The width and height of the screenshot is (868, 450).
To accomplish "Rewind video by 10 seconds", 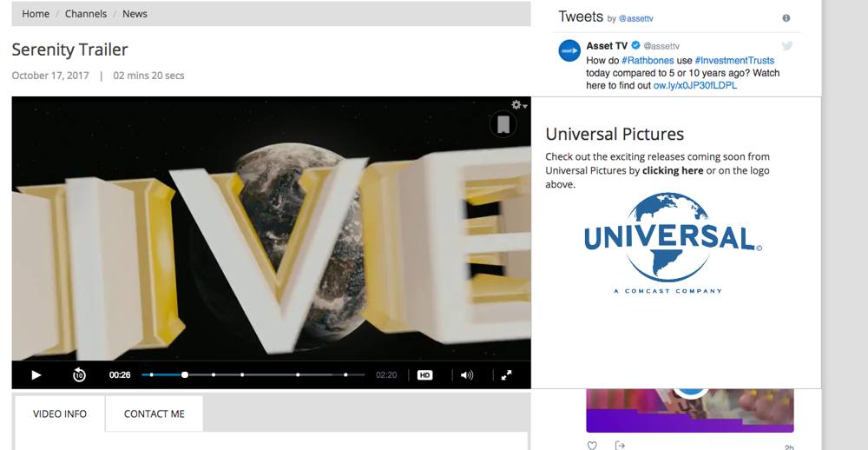I will pyautogui.click(x=79, y=375).
